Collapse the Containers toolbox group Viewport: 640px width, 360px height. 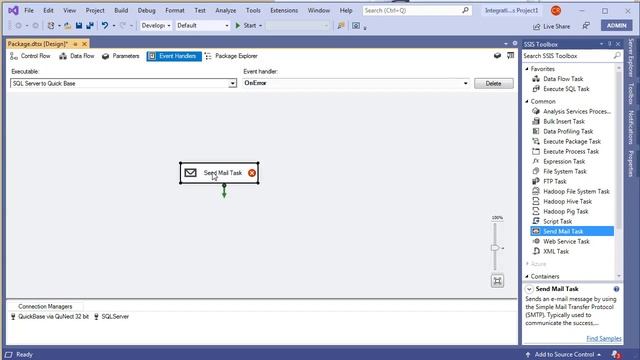[527, 276]
